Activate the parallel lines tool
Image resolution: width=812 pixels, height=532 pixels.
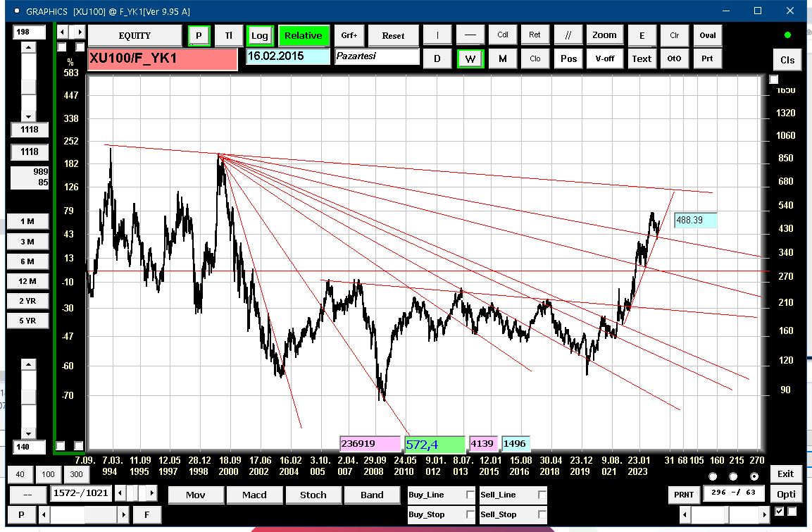(x=568, y=35)
